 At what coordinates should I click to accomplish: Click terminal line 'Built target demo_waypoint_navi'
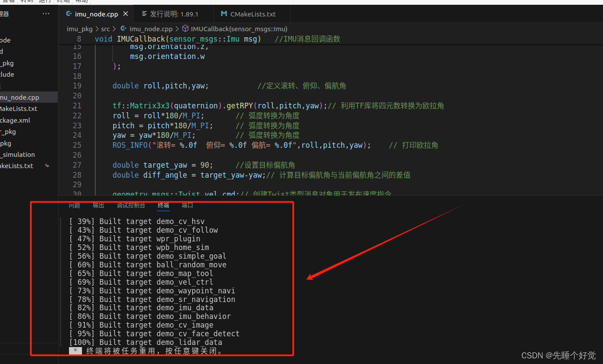pyautogui.click(x=167, y=291)
